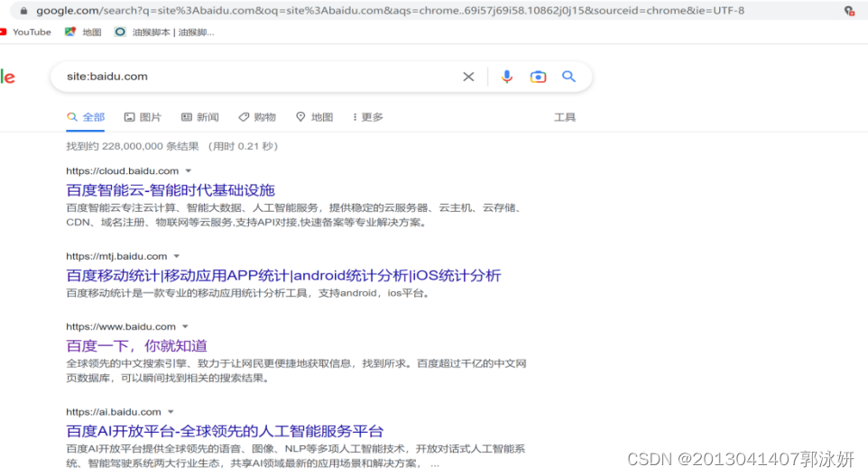Open 百度一下，你就知道 result
Screen dimensions: 868x476
pyautogui.click(x=137, y=346)
